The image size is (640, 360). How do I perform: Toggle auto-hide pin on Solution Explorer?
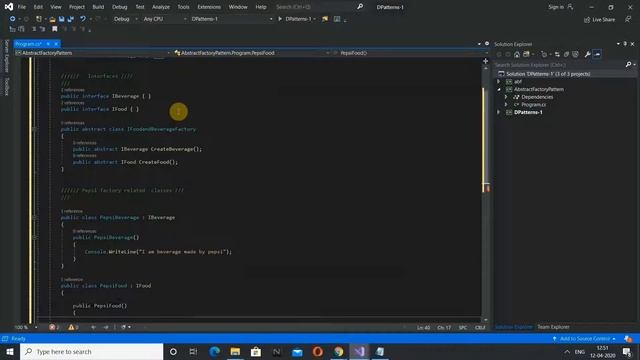625,44
